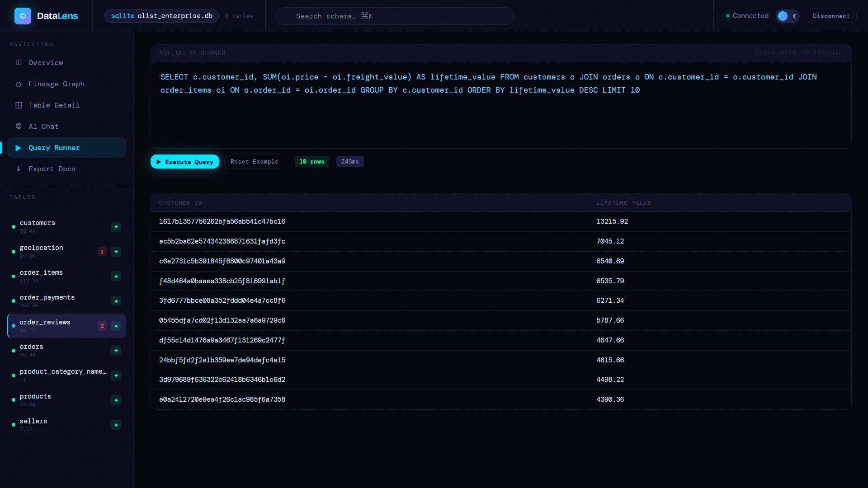Click inside the SQL query editor text
Viewport: 868px width, 488px height.
click(501, 105)
